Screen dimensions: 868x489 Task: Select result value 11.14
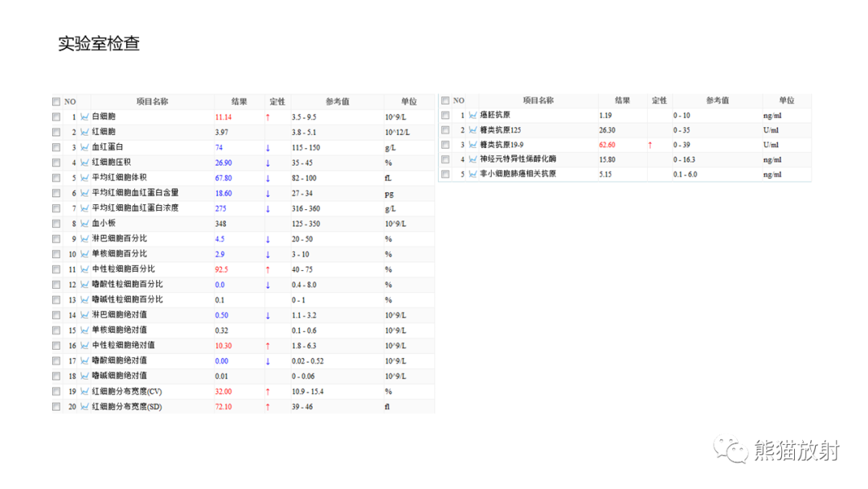tap(223, 117)
